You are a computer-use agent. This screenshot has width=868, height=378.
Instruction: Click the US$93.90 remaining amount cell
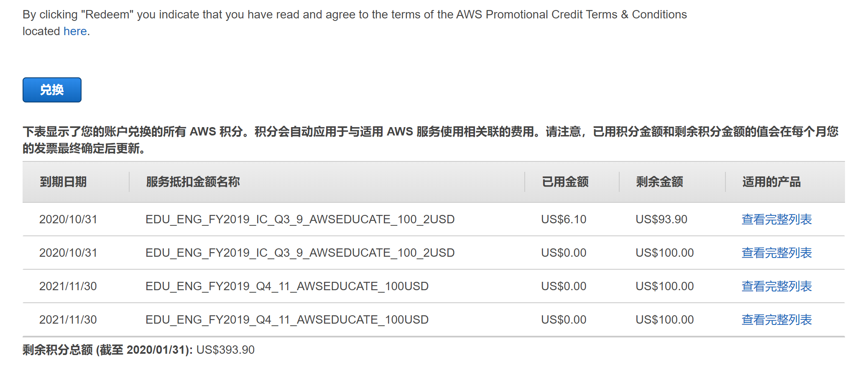click(661, 220)
